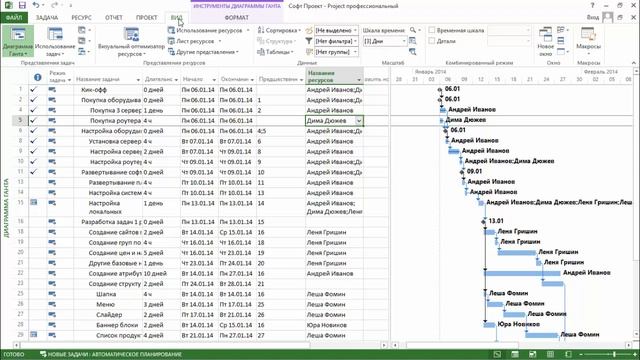
Task: Click the completed checkmark for Кик-офф row
Action: click(33, 89)
